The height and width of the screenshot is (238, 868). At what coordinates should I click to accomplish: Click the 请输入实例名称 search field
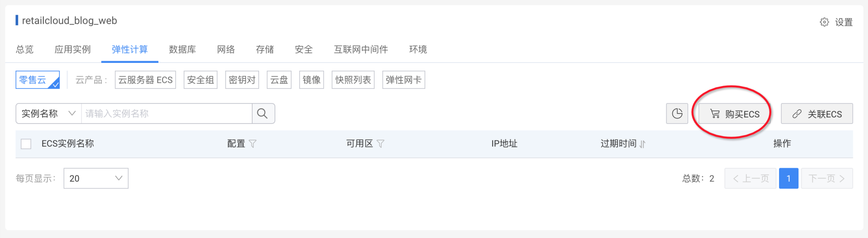coord(167,114)
